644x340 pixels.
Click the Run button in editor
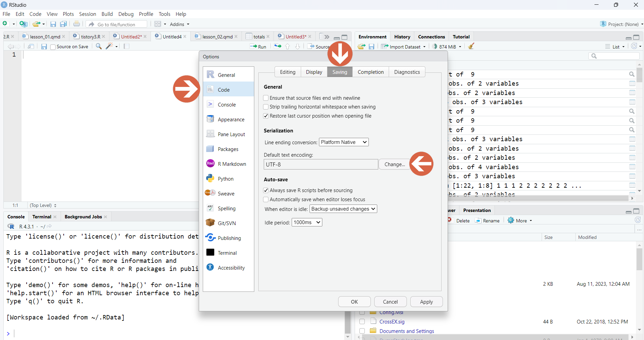point(258,47)
